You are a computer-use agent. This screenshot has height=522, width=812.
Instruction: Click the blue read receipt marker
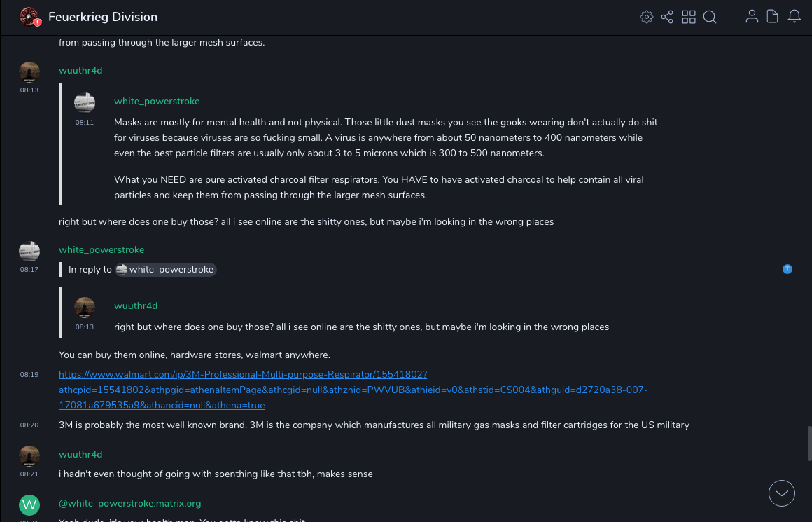point(787,269)
